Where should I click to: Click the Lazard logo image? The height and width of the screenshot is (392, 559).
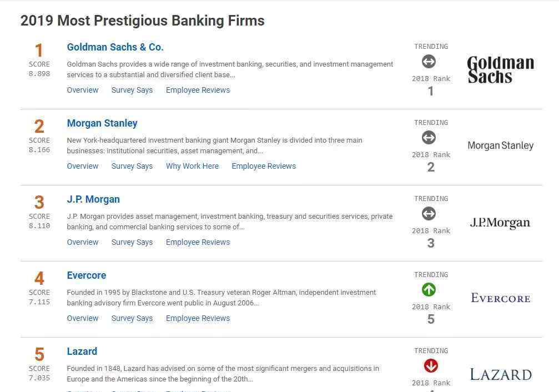(501, 375)
